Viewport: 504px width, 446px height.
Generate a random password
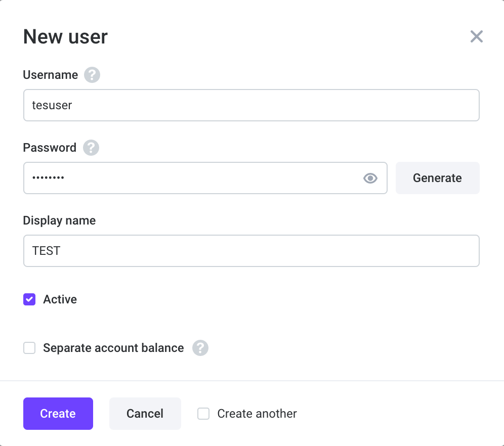tap(437, 178)
